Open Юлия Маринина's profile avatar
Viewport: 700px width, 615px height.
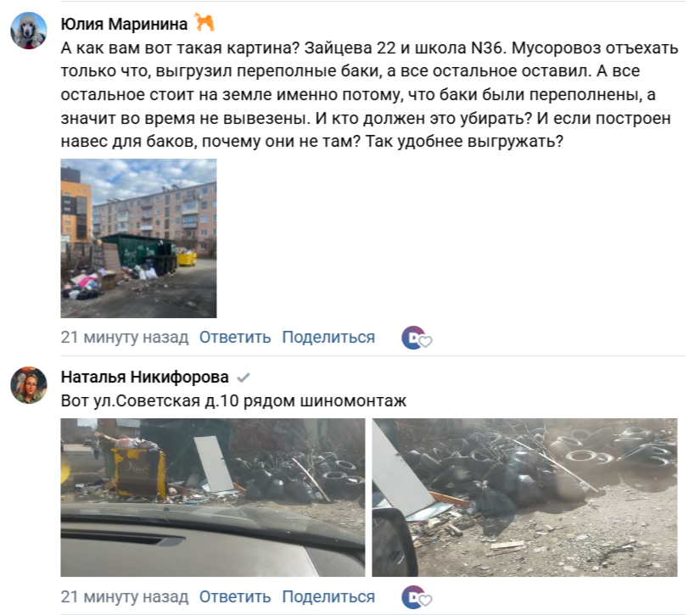tap(29, 31)
